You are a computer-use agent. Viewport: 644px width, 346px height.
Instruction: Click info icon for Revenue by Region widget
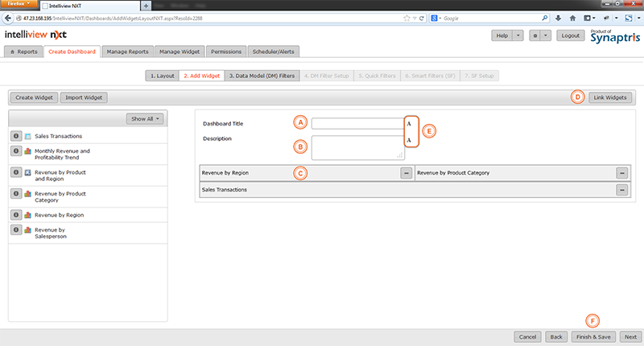click(x=16, y=215)
